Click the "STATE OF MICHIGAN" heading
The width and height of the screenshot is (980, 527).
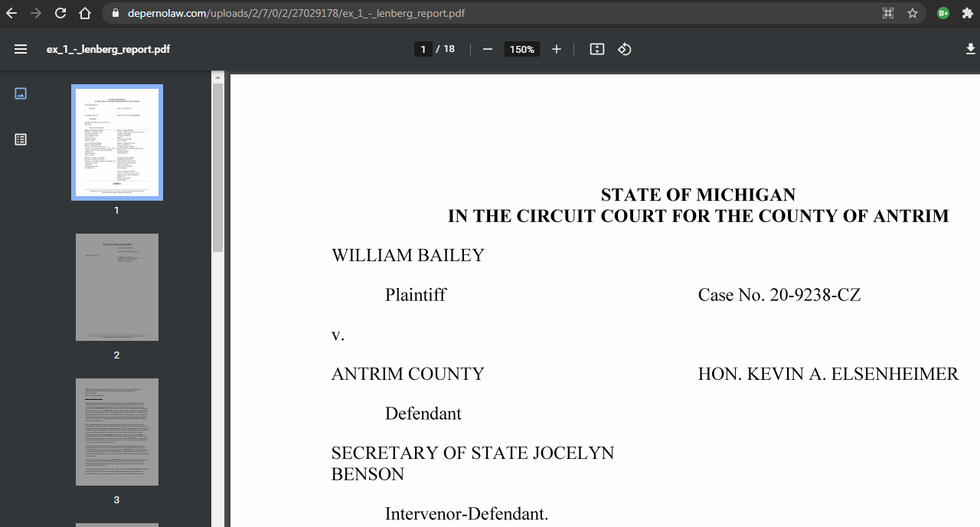point(698,195)
